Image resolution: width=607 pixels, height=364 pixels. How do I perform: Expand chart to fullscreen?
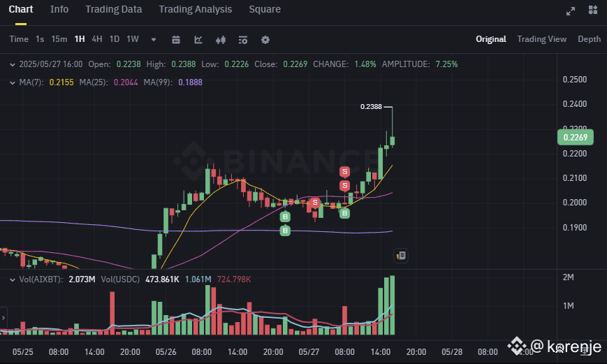[x=571, y=11]
